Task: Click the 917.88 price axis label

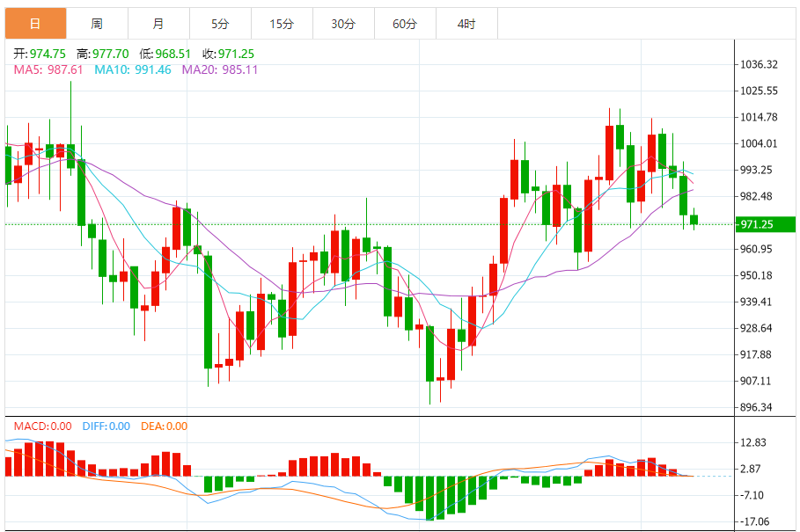Action: (757, 354)
